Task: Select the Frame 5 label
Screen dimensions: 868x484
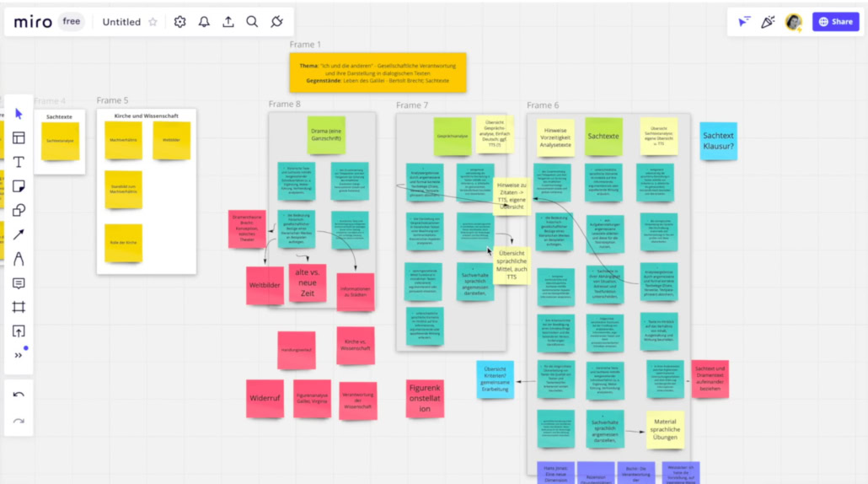Action: pyautogui.click(x=112, y=100)
